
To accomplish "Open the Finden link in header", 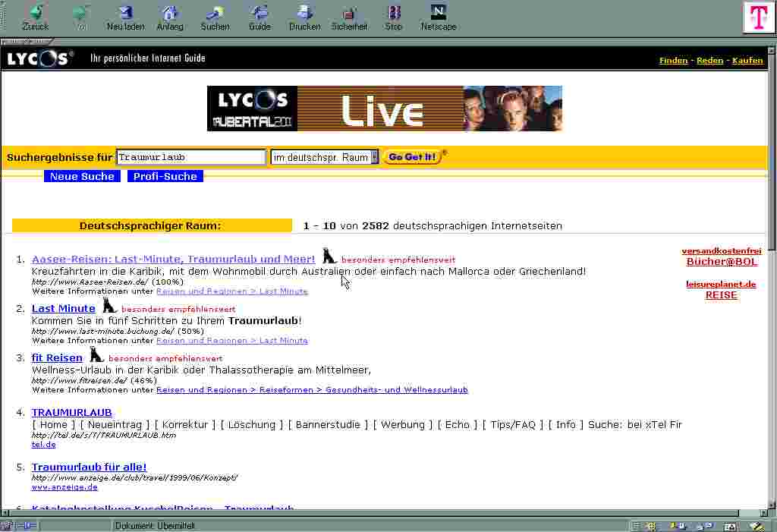I will click(x=673, y=61).
